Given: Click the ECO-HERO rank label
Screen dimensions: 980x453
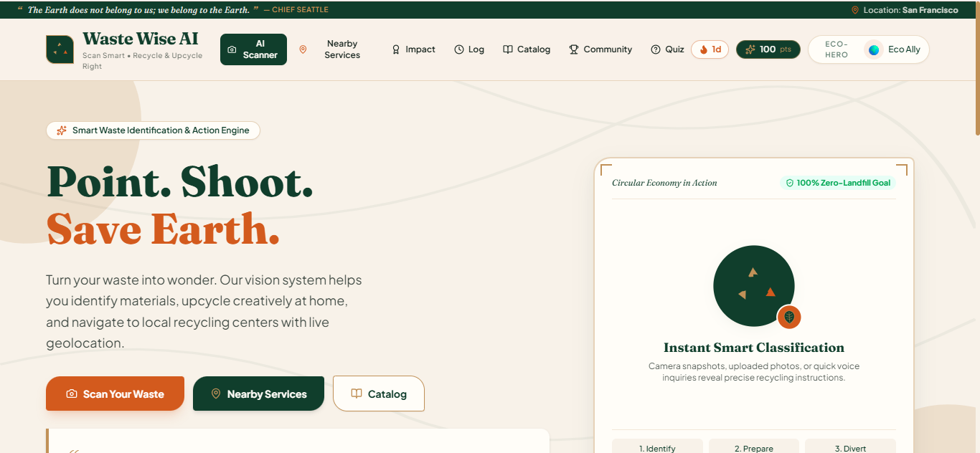Looking at the screenshot, I should (837, 49).
